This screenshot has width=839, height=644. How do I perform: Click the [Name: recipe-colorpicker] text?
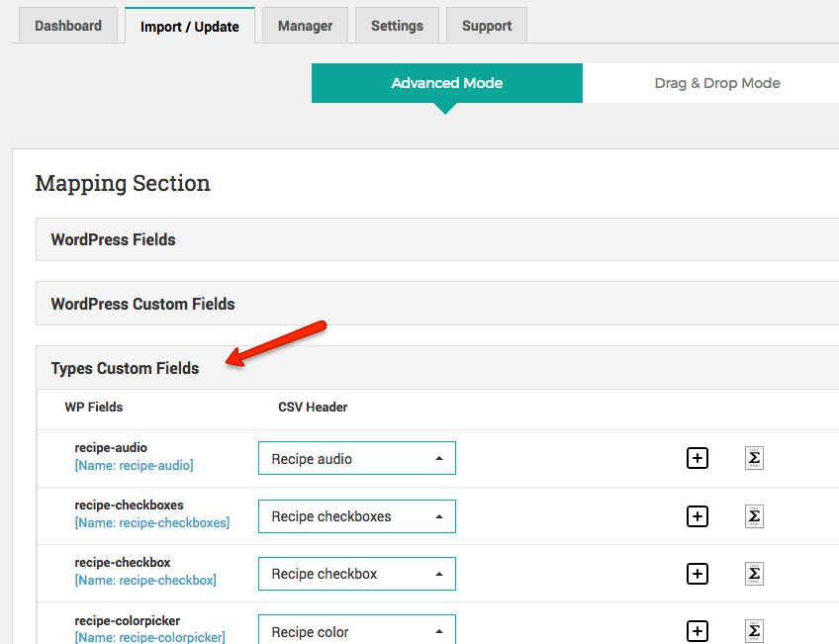(x=149, y=637)
